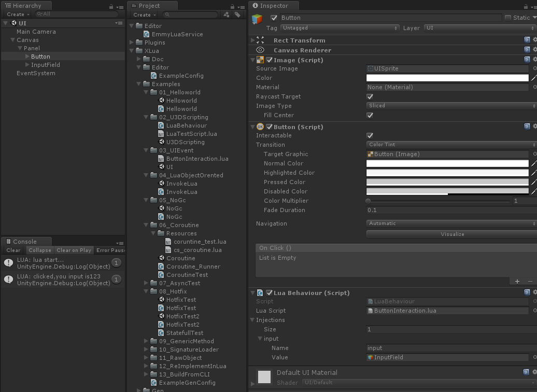
Task: Open the Image Type dropdown
Action: click(x=450, y=105)
